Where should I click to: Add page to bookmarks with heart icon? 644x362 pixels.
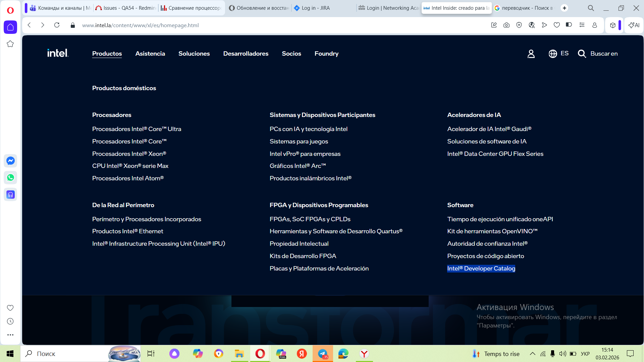point(557,25)
